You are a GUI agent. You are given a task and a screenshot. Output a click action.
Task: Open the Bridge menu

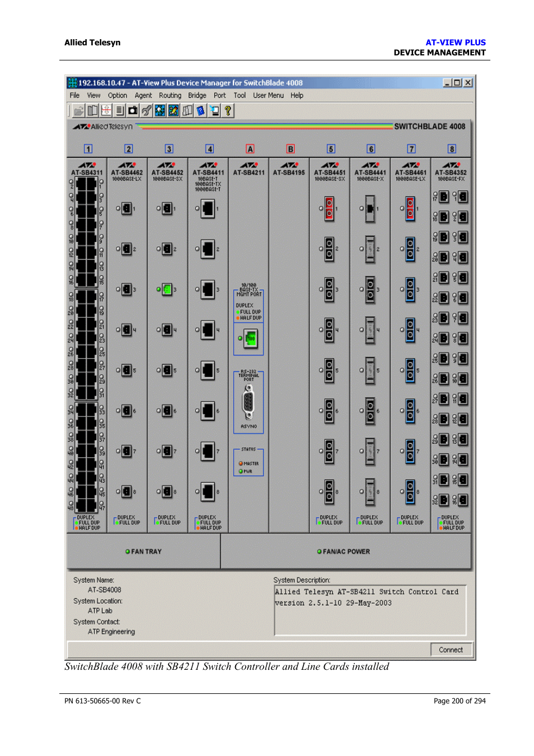[x=197, y=96]
